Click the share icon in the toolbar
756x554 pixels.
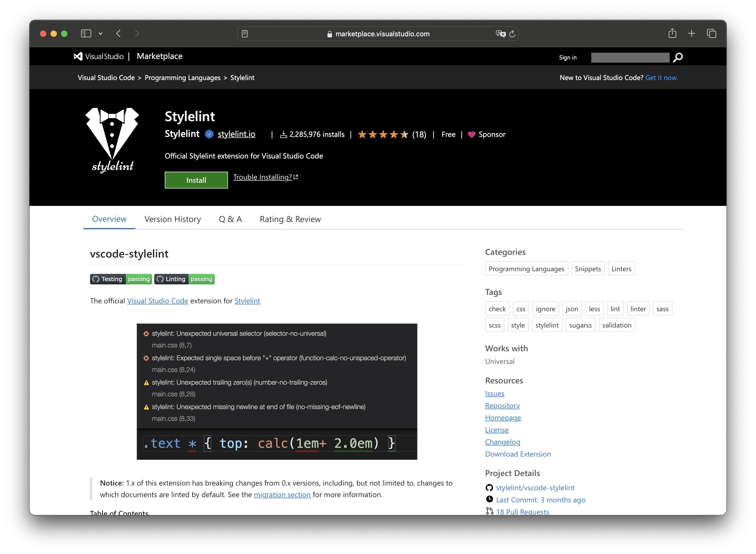click(672, 33)
